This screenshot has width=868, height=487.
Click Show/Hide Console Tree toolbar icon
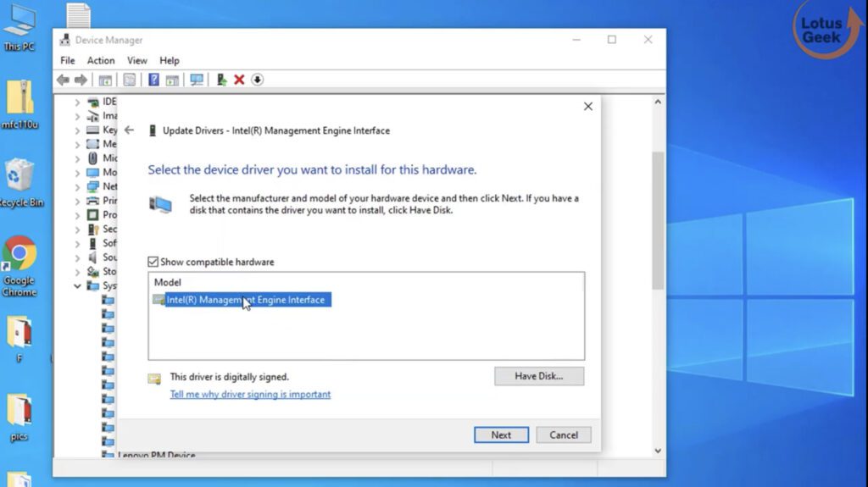(105, 80)
